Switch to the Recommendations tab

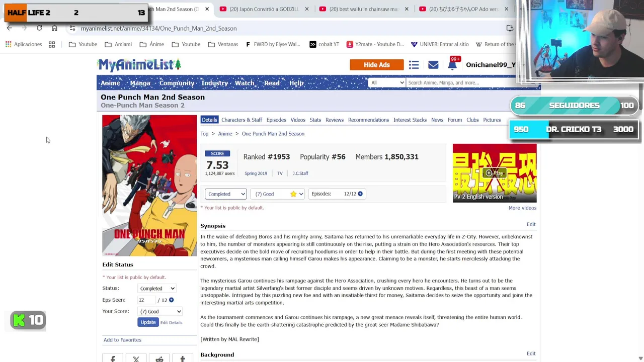tap(368, 120)
